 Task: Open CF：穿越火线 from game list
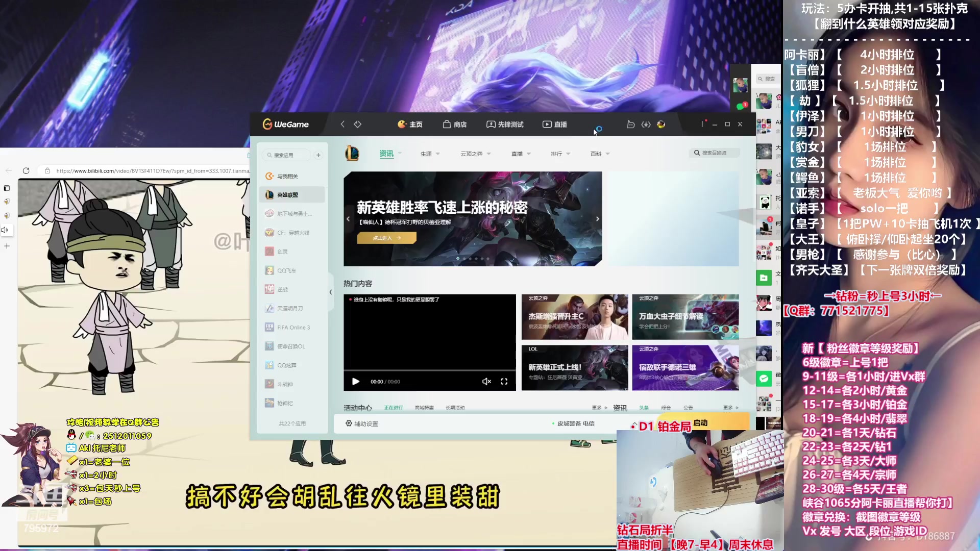pos(292,232)
